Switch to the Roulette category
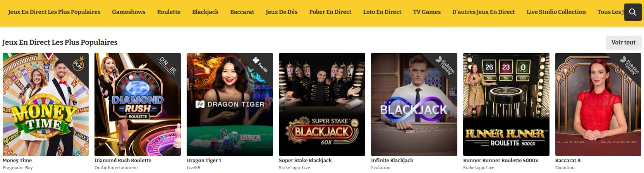Screen dimensions: 644x173 click(169, 12)
